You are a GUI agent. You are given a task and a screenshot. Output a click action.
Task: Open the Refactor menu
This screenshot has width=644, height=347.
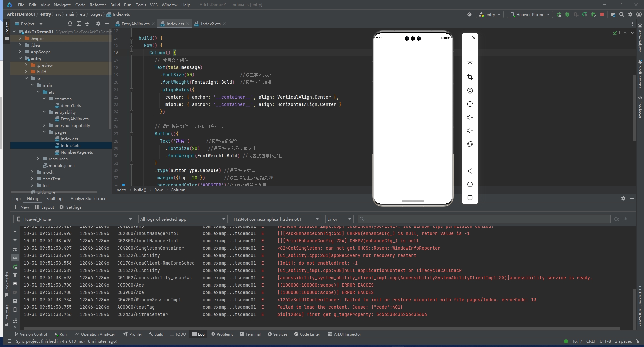click(98, 5)
